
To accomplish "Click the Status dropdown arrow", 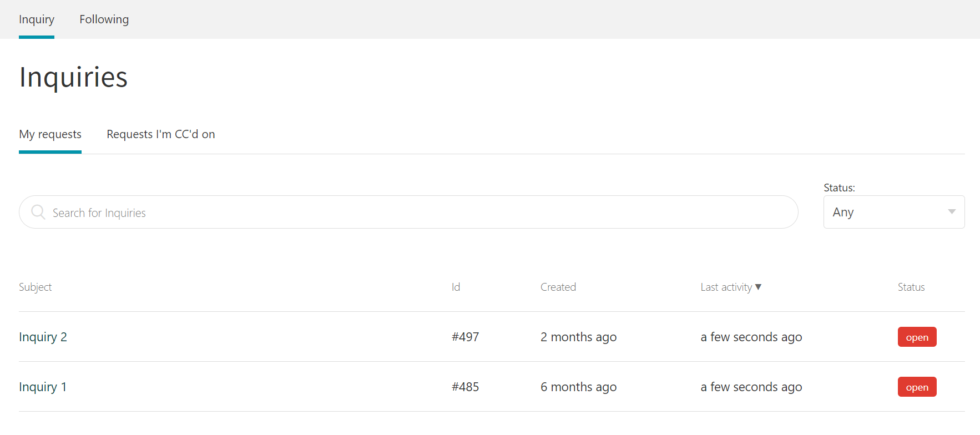I will pos(952,212).
